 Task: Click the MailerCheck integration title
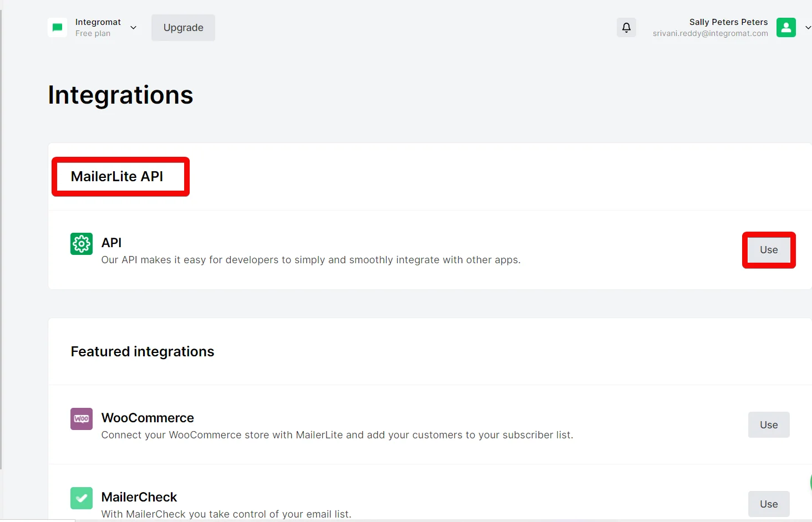139,497
